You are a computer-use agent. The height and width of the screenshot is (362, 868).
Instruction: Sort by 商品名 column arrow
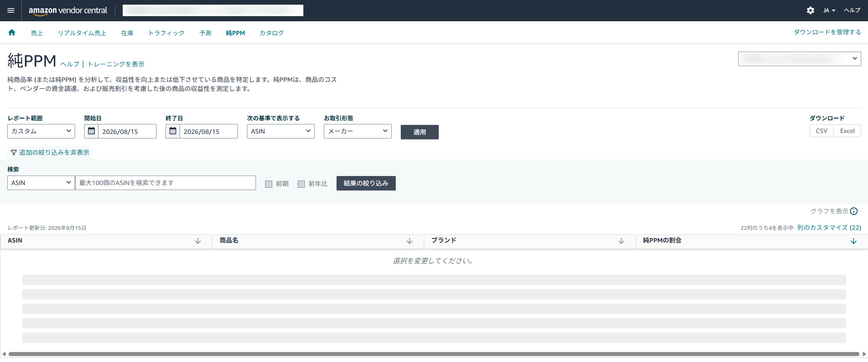[409, 241]
